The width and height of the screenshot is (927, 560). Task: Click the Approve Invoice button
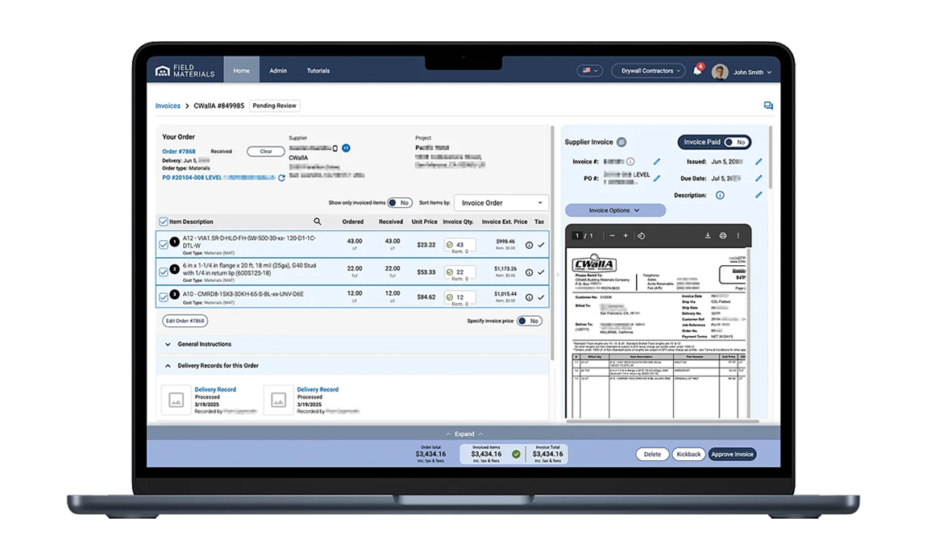[x=732, y=454]
